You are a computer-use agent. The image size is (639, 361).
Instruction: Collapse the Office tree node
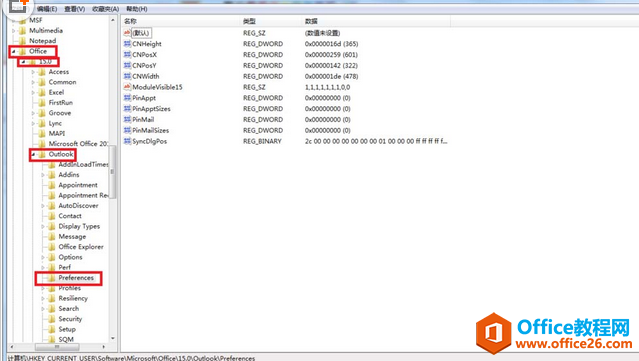coord(13,51)
